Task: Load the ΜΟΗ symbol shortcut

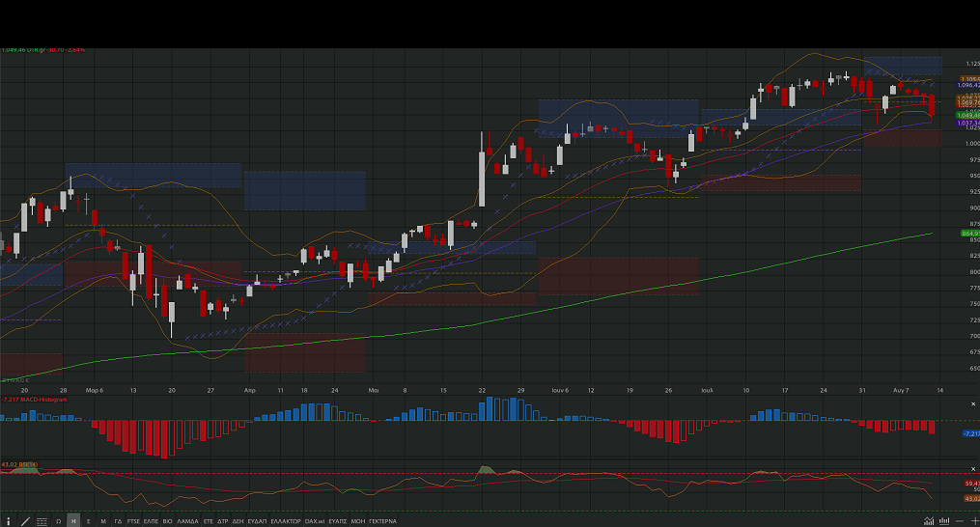Action: pyautogui.click(x=358, y=521)
